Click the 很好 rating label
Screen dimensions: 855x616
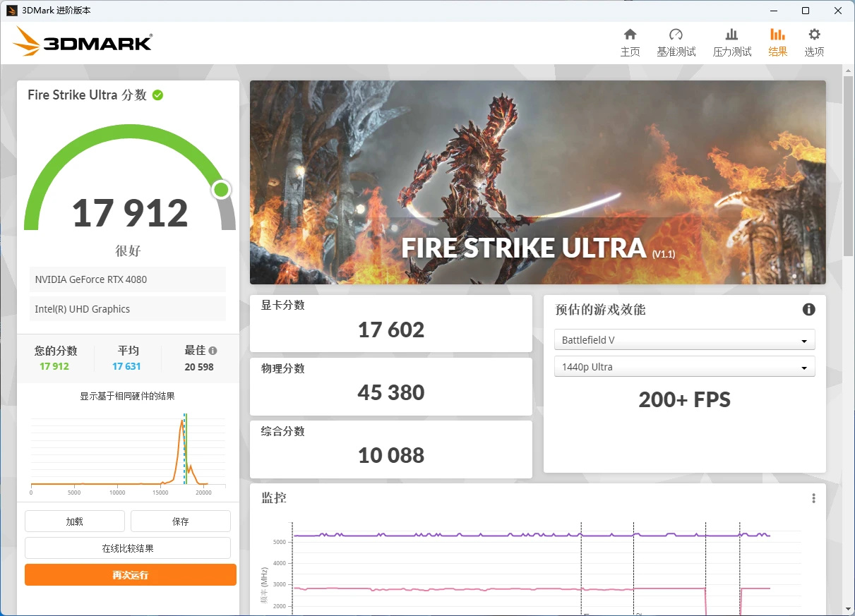click(x=128, y=251)
